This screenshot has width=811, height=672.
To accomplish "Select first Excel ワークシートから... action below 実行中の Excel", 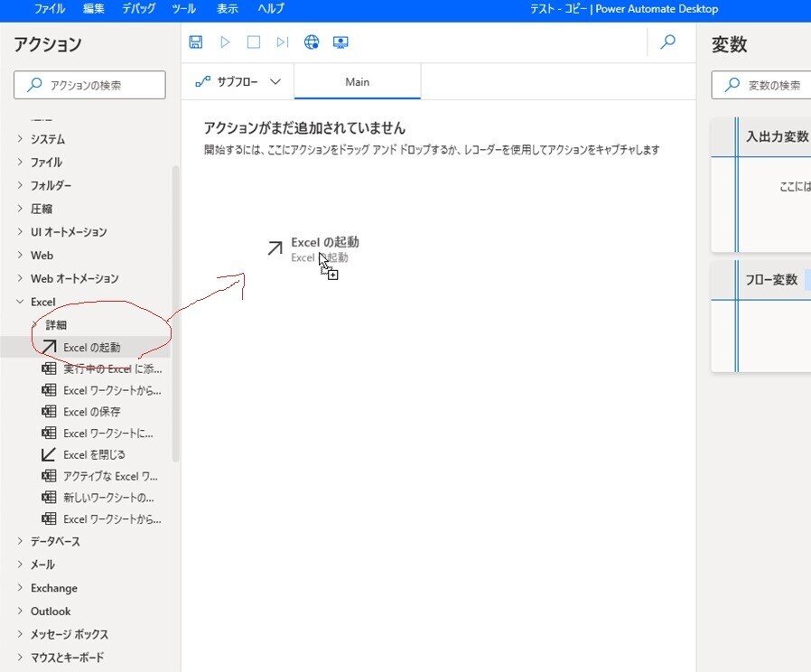I will coord(85,390).
